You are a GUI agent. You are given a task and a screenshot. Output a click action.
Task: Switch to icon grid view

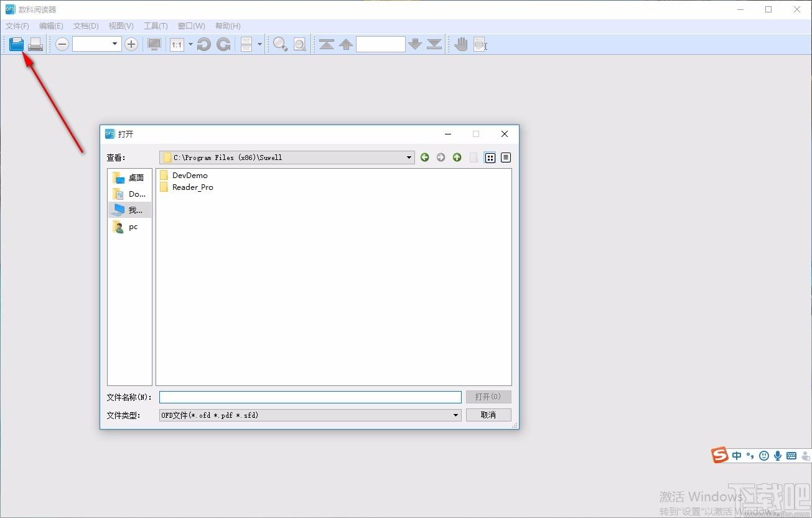click(x=490, y=158)
